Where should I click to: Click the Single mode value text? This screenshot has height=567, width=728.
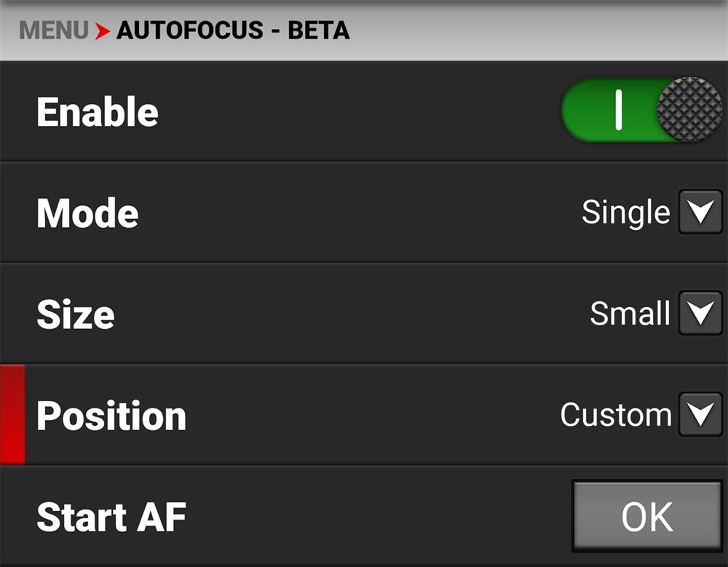coord(625,213)
